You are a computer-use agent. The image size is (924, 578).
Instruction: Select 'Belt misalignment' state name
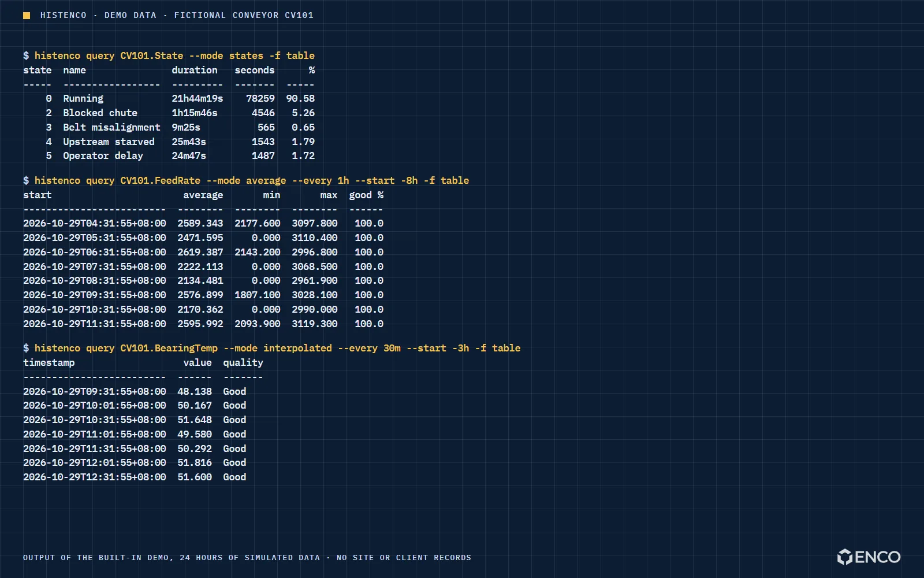(x=111, y=127)
